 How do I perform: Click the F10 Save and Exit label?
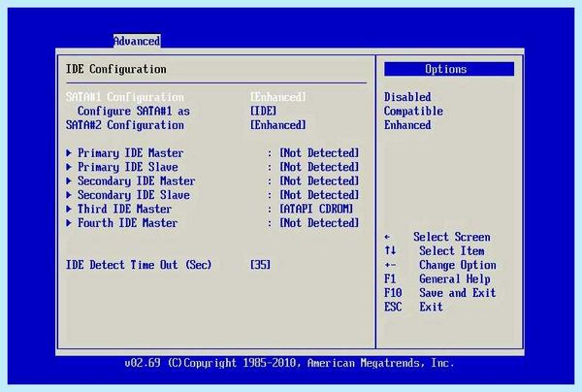tap(439, 293)
